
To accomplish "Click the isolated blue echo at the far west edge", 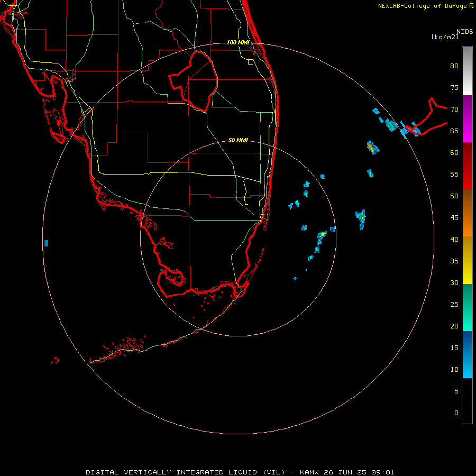I will tap(46, 243).
